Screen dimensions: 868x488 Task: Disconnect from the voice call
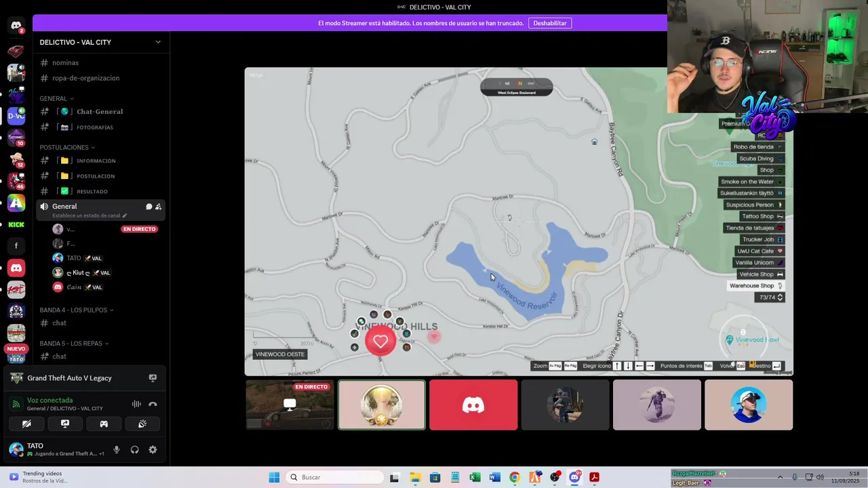[153, 404]
